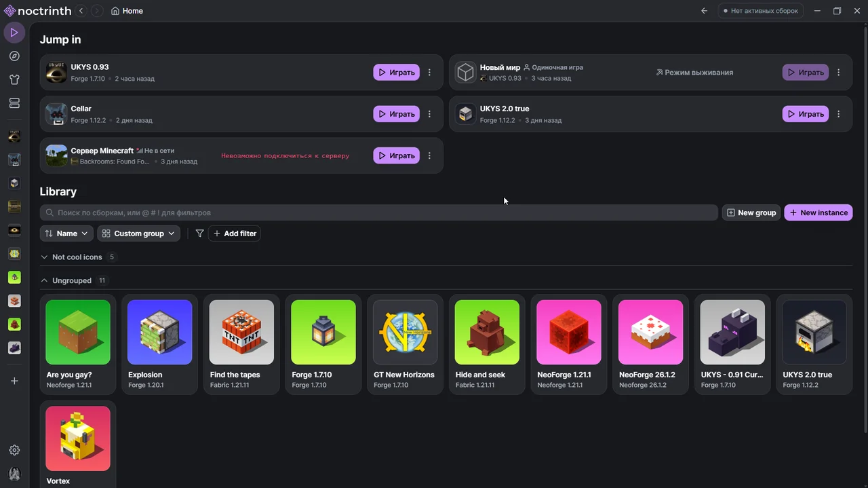Open the Нет активных сборок status indicator
The image size is (868, 488).
[761, 11]
